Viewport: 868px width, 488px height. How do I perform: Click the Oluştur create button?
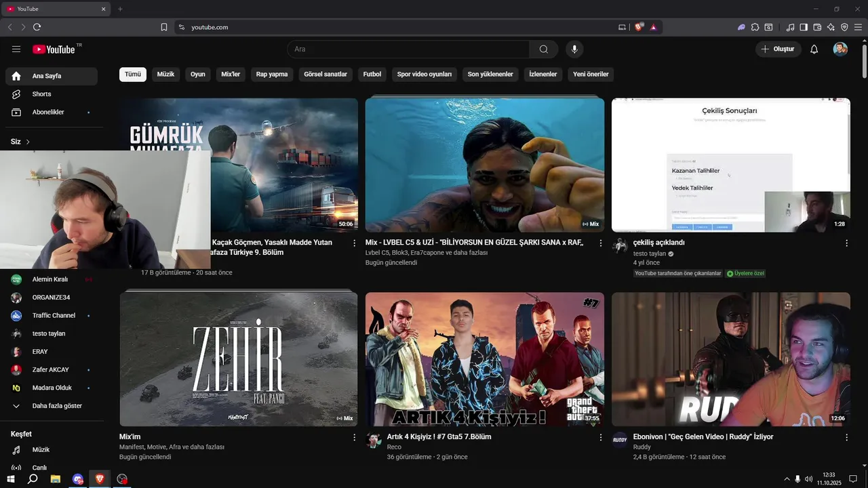pyautogui.click(x=778, y=49)
